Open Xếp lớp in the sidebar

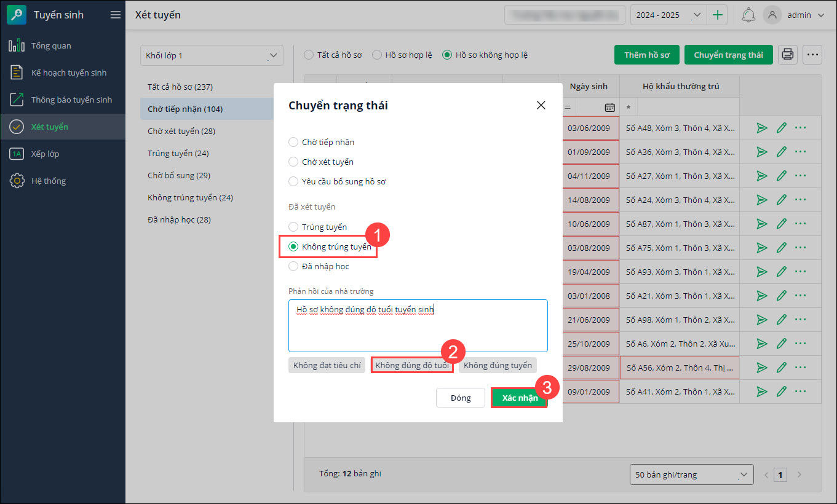63,154
